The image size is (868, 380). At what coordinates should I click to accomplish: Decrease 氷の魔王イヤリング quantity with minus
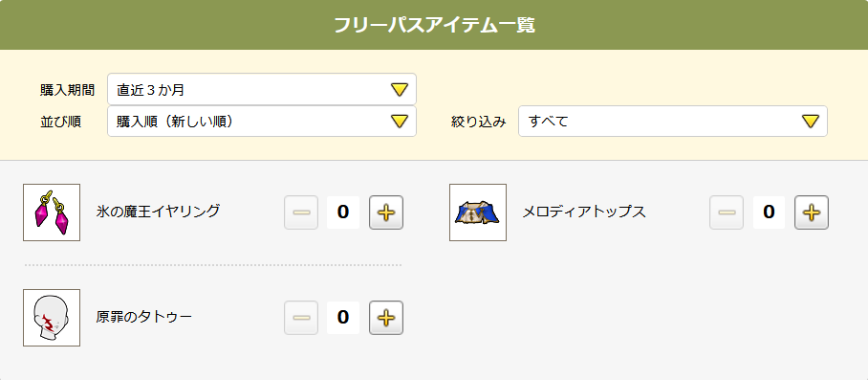301,212
